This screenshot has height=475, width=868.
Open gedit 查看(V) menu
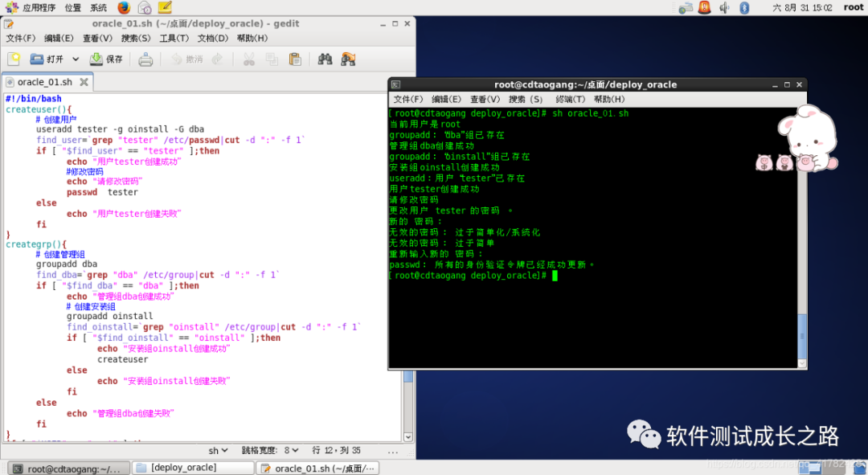tap(97, 39)
